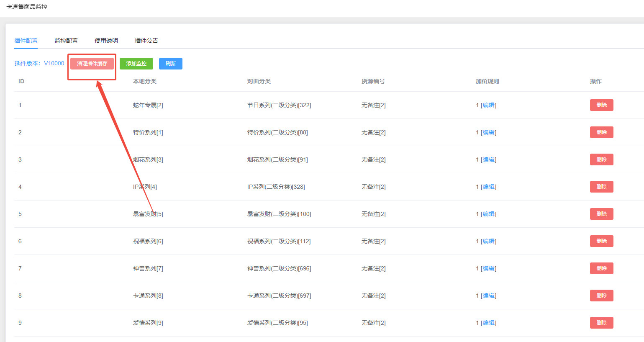Delete the 爱情系列 row (ID 9)
The image size is (644, 342).
(601, 323)
